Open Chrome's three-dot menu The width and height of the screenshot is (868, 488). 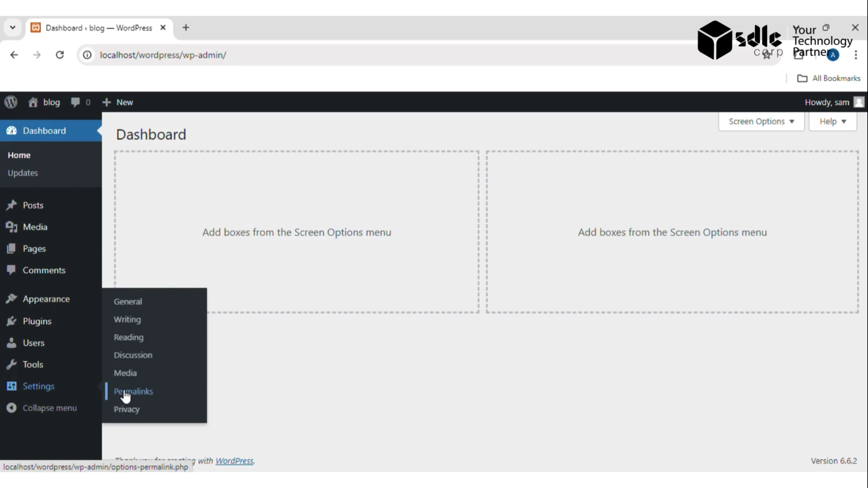tap(856, 55)
